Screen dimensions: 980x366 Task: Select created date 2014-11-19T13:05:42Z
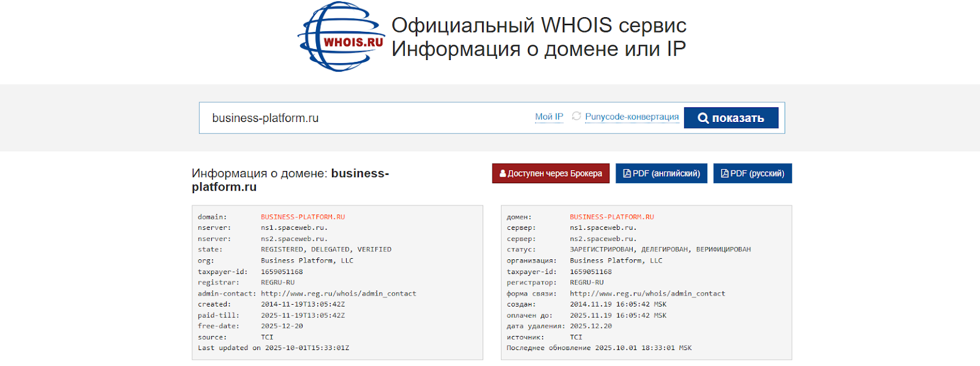(303, 304)
